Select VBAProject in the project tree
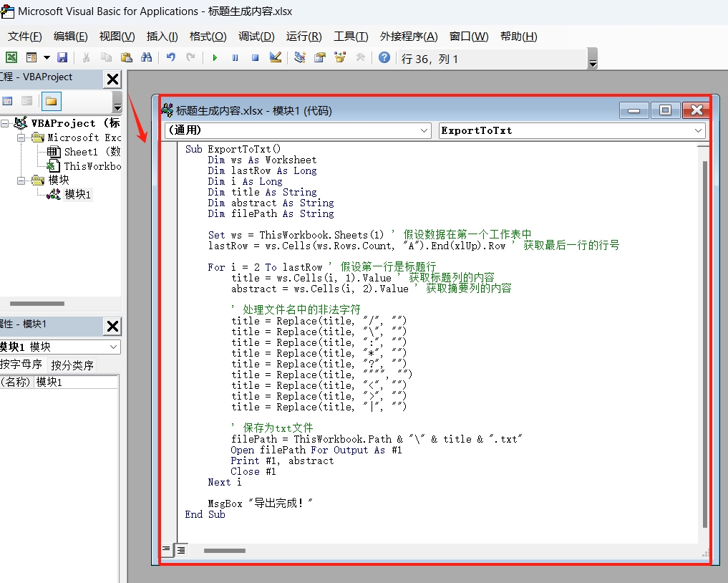 (67, 123)
